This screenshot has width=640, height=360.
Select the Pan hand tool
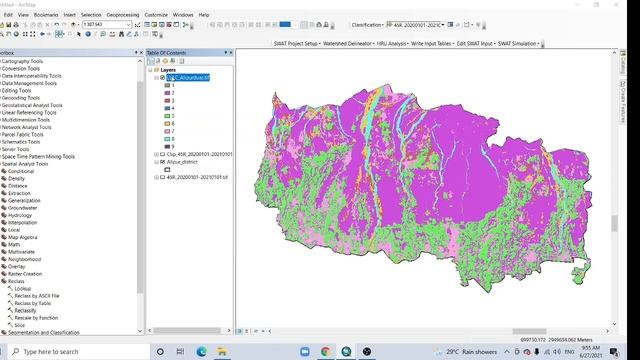click(x=9, y=34)
